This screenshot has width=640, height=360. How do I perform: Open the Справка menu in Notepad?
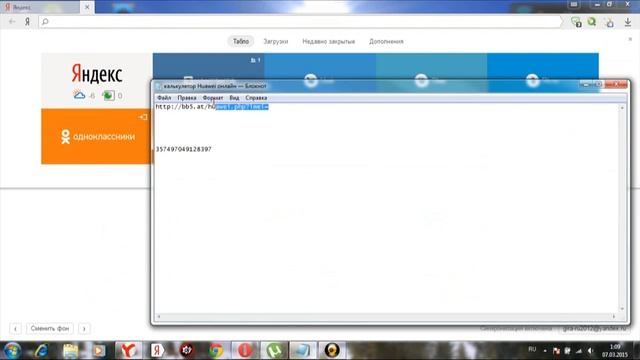[256, 98]
